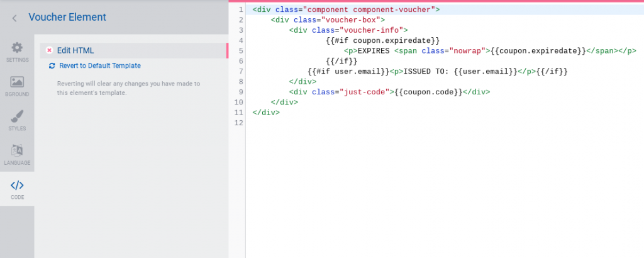The width and height of the screenshot is (644, 258).
Task: Click the EXPIRES text in code
Action: (374, 51)
